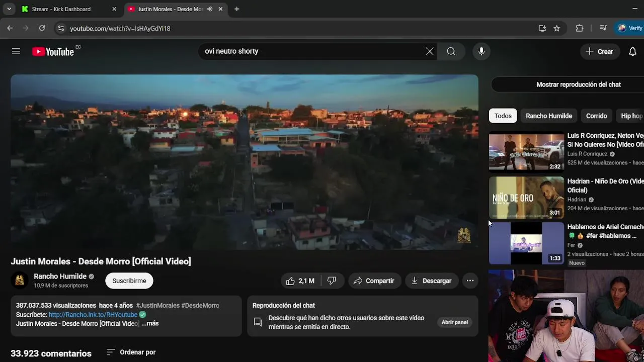Image resolution: width=644 pixels, height=362 pixels.
Task: Open a new browser tab
Action: pyautogui.click(x=236, y=9)
